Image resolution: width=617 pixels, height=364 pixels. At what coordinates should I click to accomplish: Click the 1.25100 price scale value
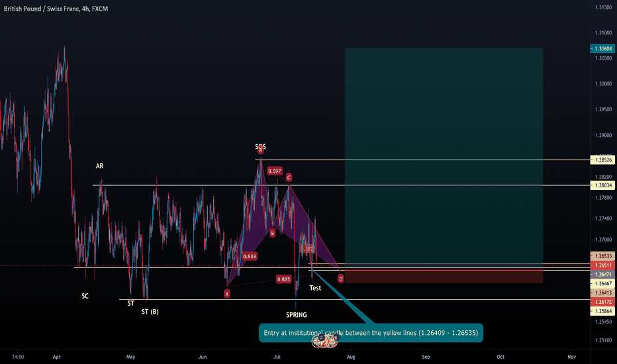603,340
